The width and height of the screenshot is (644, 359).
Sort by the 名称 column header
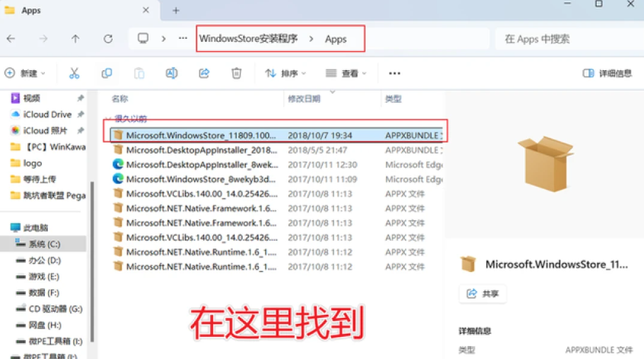coord(120,98)
